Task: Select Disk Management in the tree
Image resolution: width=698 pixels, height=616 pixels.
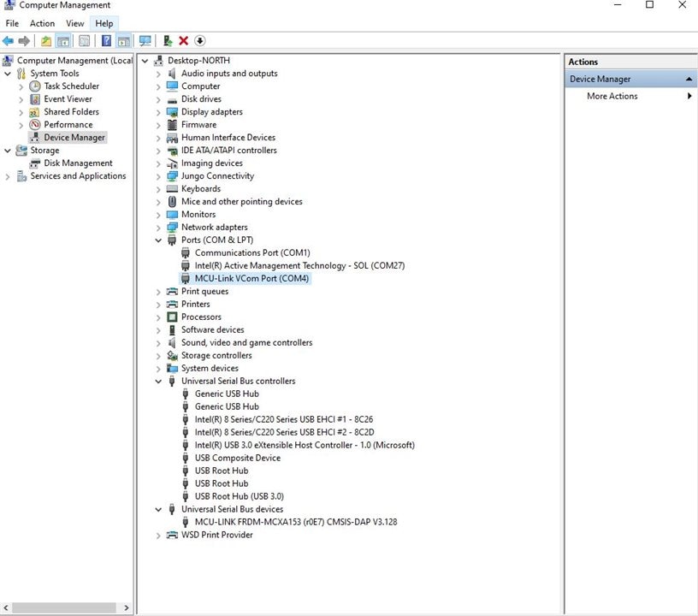Action: 78,163
